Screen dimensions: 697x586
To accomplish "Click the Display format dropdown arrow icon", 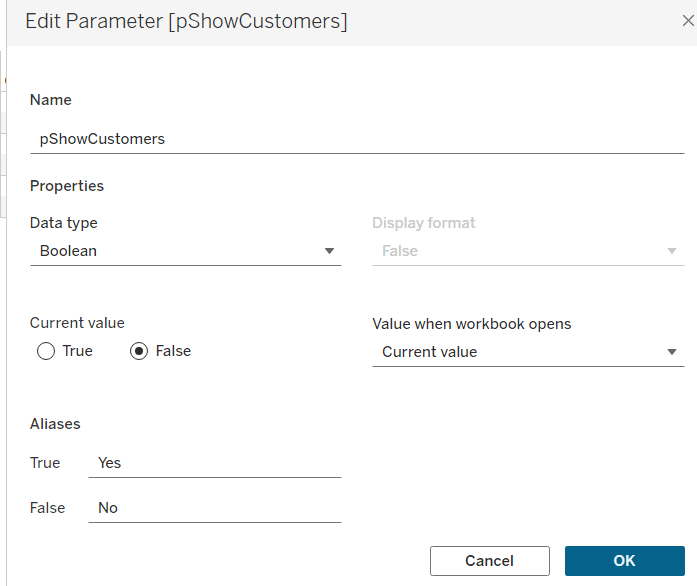I will point(672,251).
